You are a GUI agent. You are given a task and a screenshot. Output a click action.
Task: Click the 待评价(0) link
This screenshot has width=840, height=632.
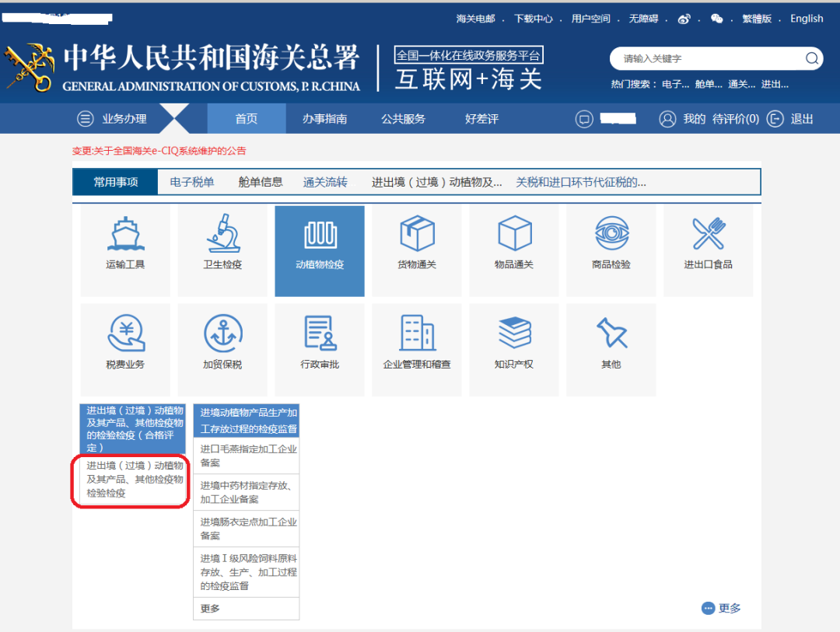click(736, 119)
